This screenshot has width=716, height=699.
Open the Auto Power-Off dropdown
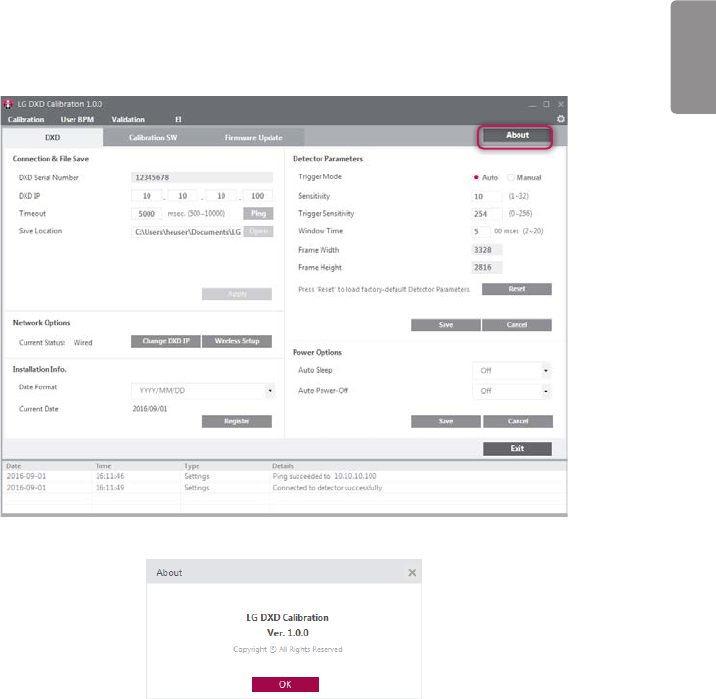point(546,391)
